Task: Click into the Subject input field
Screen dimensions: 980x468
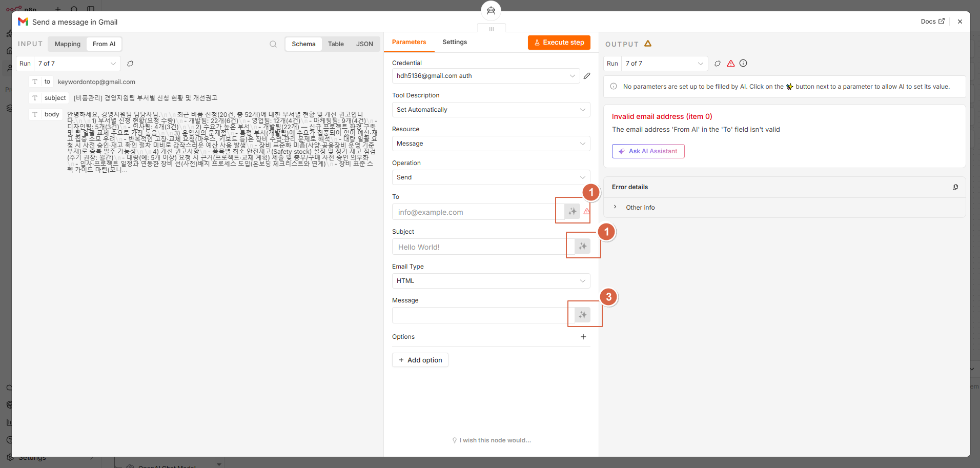Action: (x=483, y=247)
